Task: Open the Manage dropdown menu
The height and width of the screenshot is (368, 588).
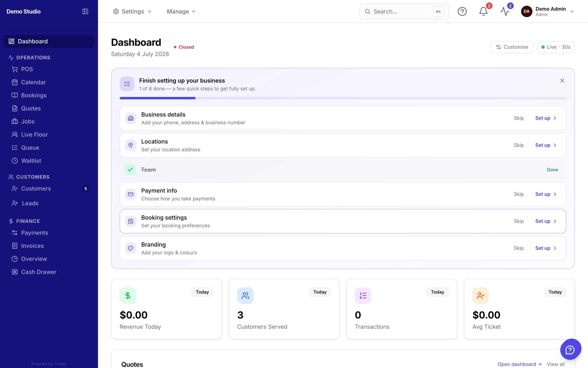Action: coord(181,11)
